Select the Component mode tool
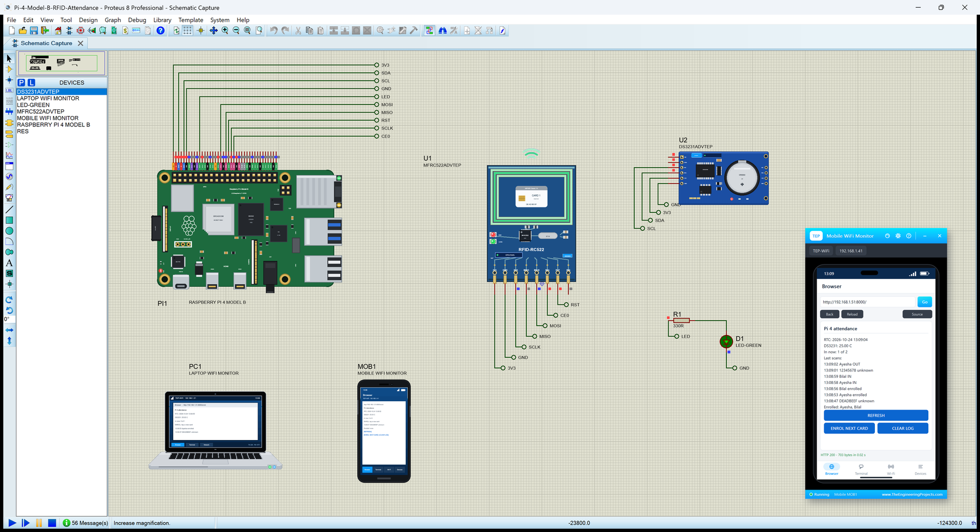Image resolution: width=980 pixels, height=532 pixels. click(x=9, y=69)
